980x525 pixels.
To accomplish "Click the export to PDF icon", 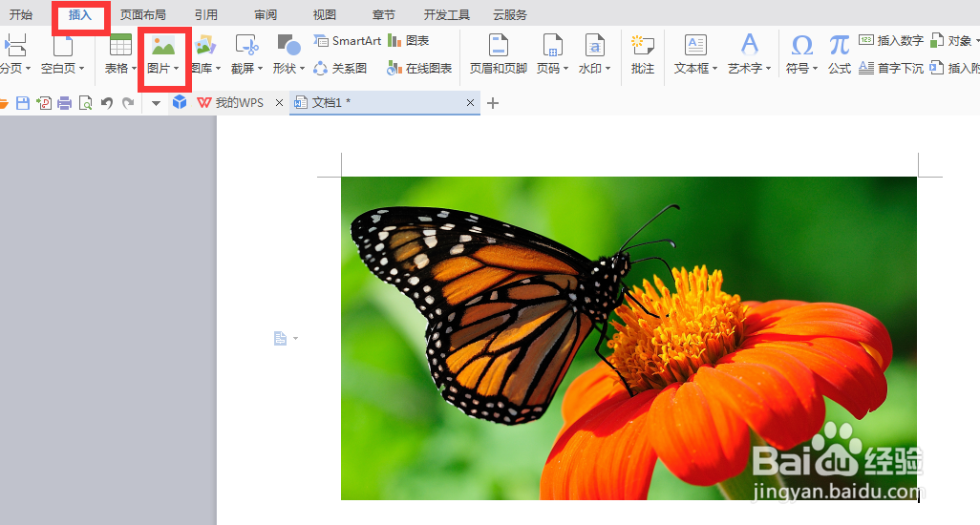I will click(x=44, y=103).
